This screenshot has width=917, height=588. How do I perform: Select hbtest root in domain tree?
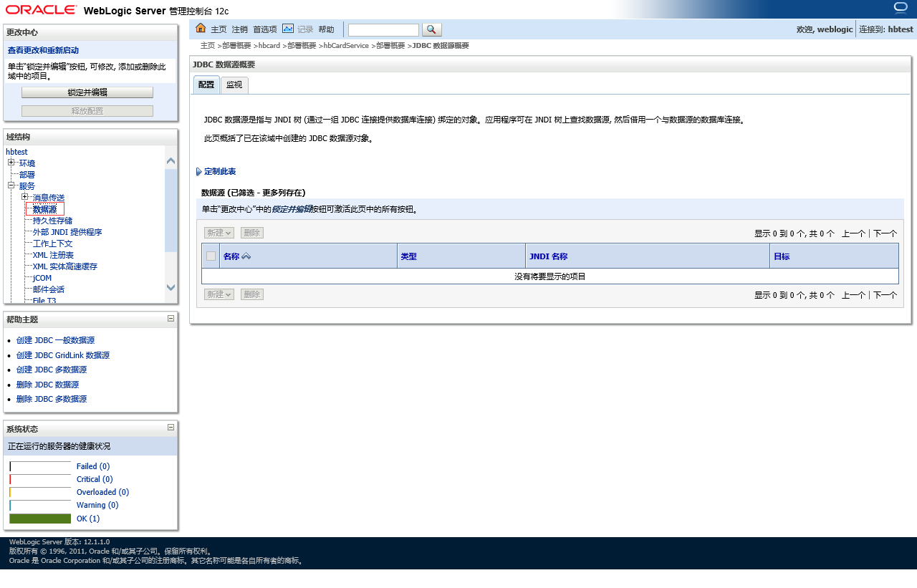[x=16, y=152]
